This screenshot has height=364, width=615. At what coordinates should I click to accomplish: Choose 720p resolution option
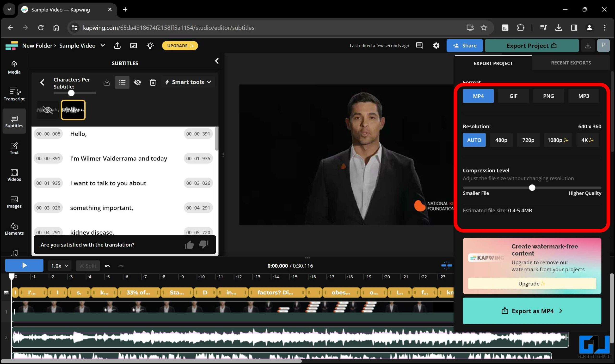(528, 140)
